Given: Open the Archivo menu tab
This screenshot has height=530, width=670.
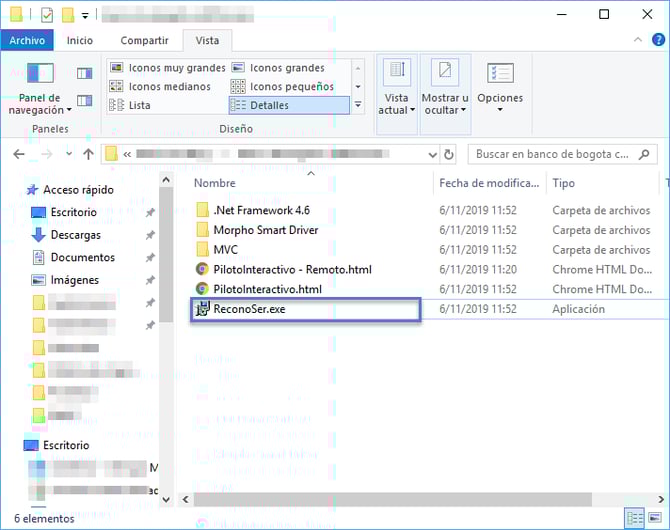Looking at the screenshot, I should pos(27,40).
